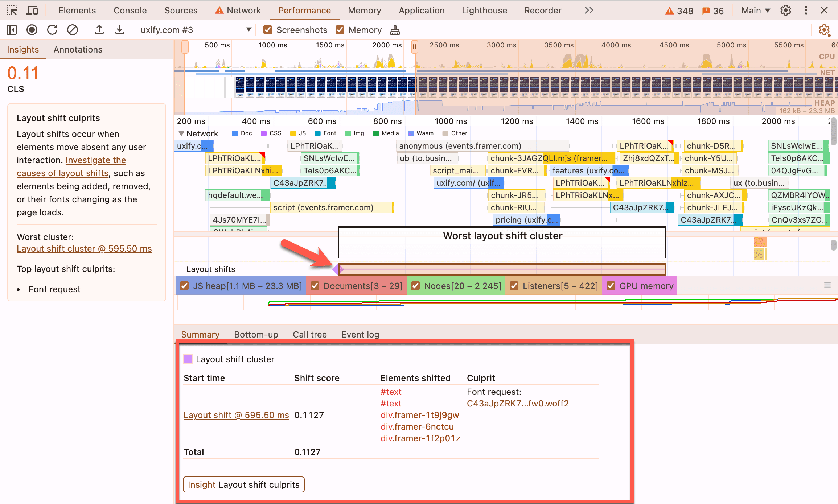Viewport: 838px width, 504px height.
Task: Click the purple layout shift diamond marker
Action: [337, 269]
